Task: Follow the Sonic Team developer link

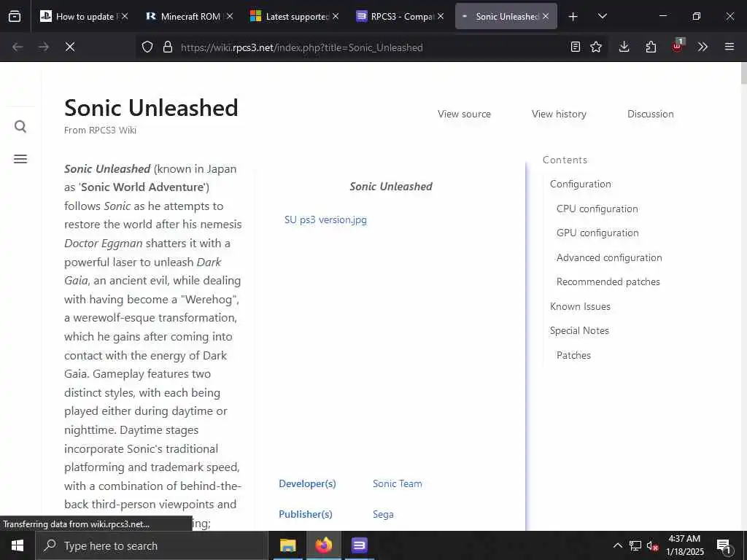Action: coord(398,483)
